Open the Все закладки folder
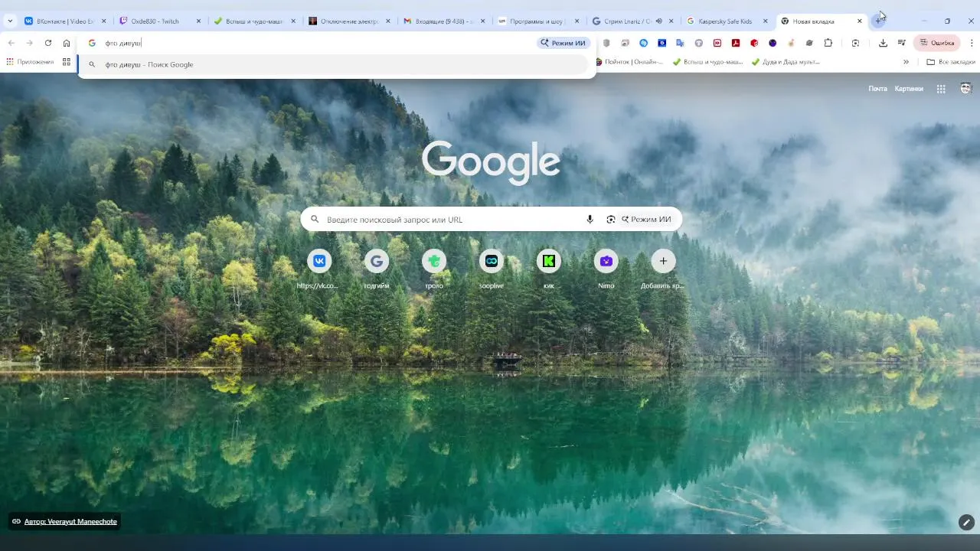Viewport: 980px width, 551px height. coord(951,62)
